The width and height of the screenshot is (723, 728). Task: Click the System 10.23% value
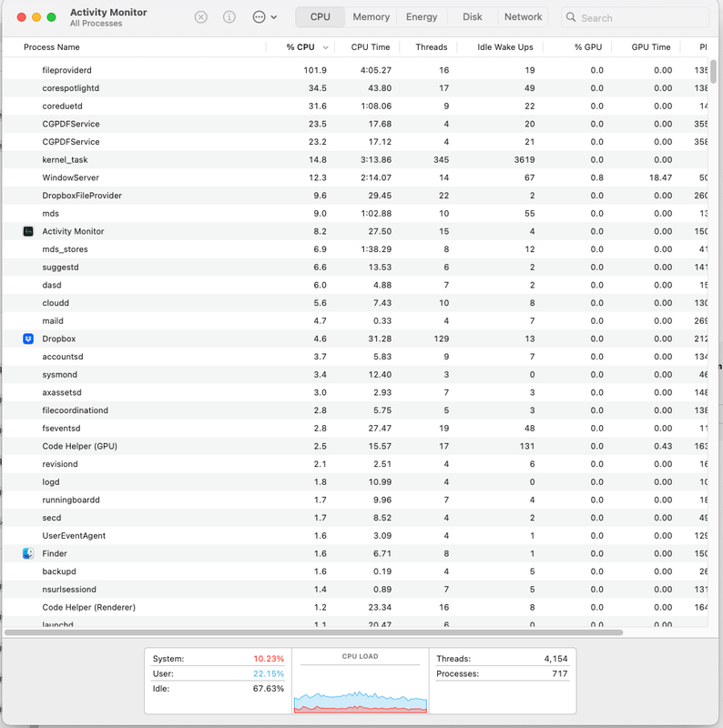(x=269, y=658)
